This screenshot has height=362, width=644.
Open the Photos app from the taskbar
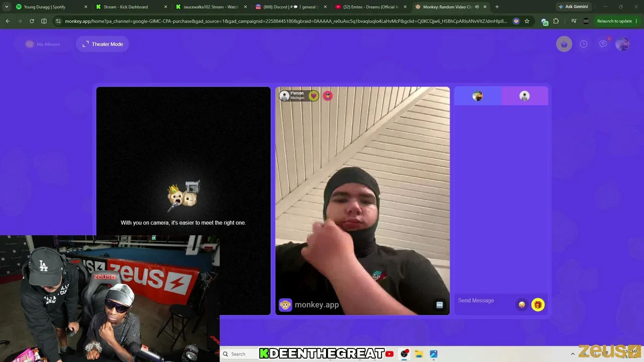point(433,354)
